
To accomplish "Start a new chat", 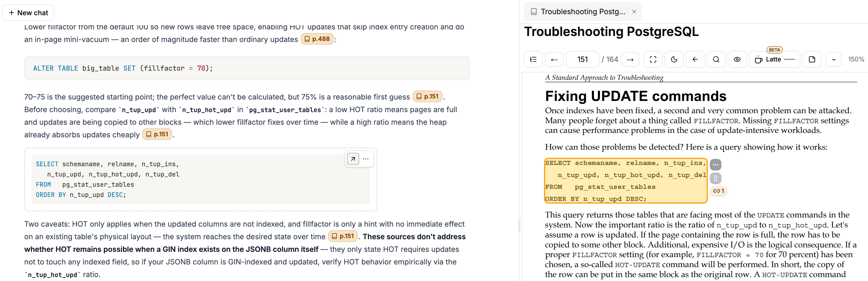I will 28,13.
